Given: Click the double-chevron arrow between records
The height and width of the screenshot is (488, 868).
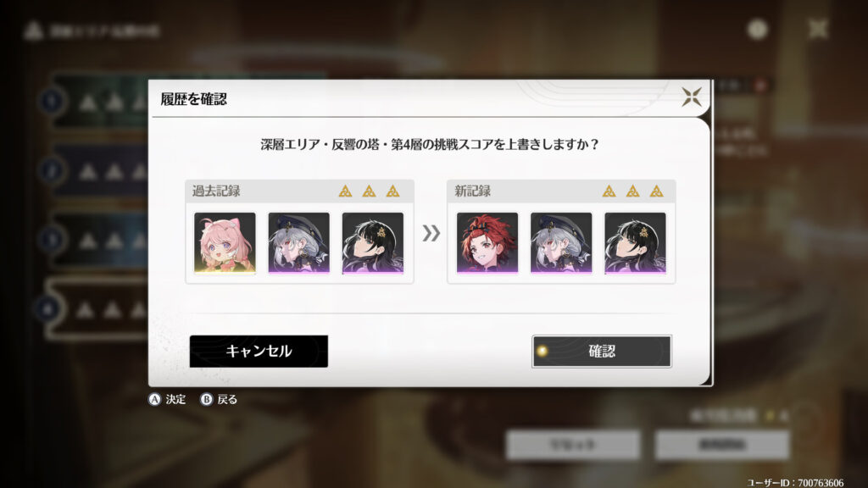Looking at the screenshot, I should (x=431, y=233).
